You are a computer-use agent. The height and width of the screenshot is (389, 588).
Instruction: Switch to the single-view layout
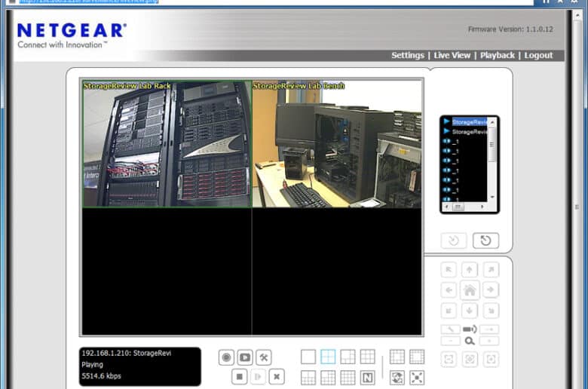pos(308,357)
